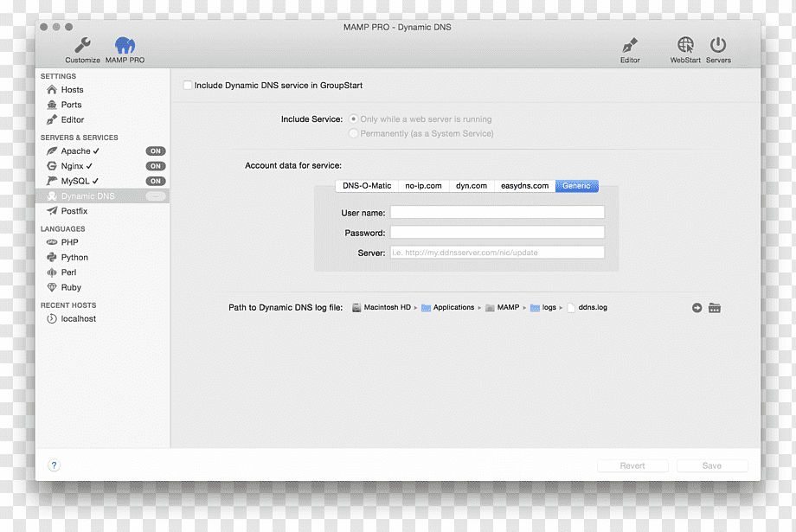The height and width of the screenshot is (532, 796).
Task: Launch WebStart globe icon
Action: click(x=685, y=45)
